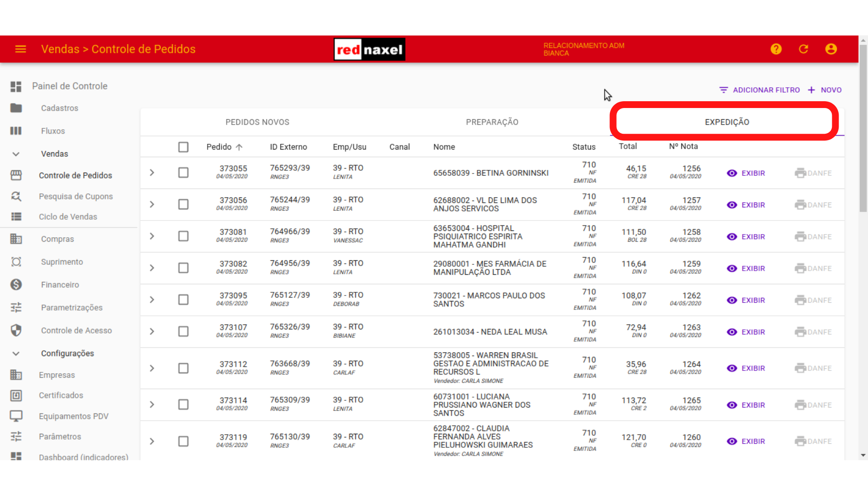This screenshot has height=488, width=868.
Task: Open the user account icon
Action: [831, 49]
